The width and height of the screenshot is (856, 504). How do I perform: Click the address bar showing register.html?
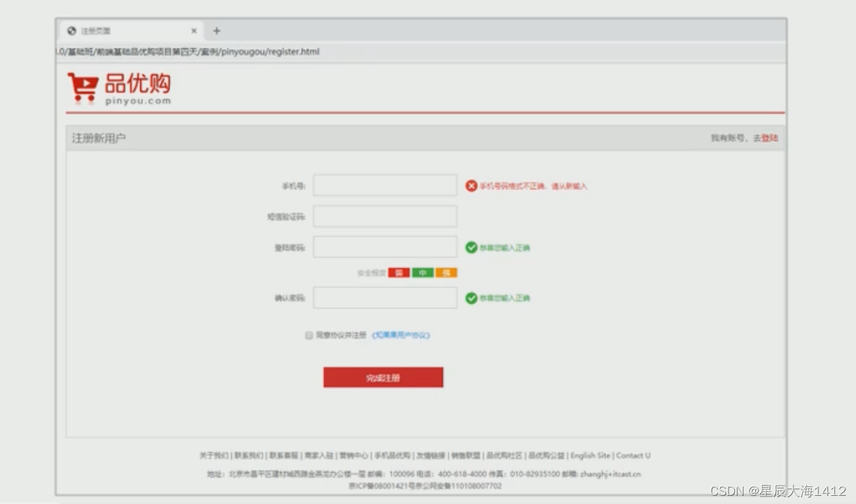click(420, 52)
